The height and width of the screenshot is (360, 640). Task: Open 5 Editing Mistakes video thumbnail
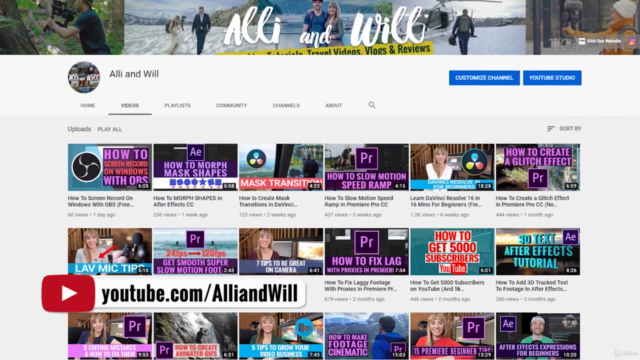click(x=110, y=336)
